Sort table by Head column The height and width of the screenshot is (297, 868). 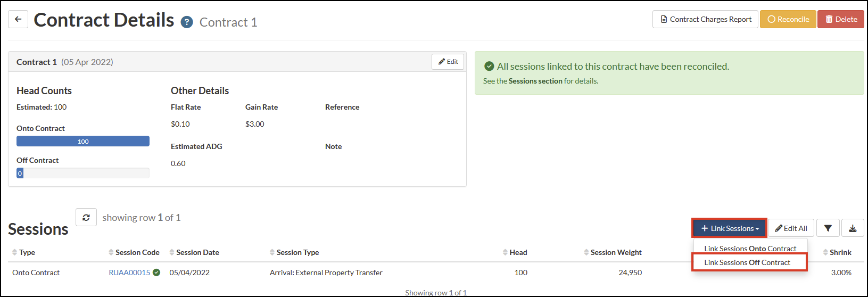click(x=515, y=252)
